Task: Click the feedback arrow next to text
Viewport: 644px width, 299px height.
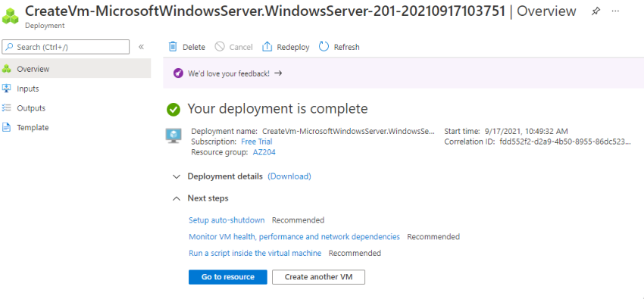Action: coord(278,73)
